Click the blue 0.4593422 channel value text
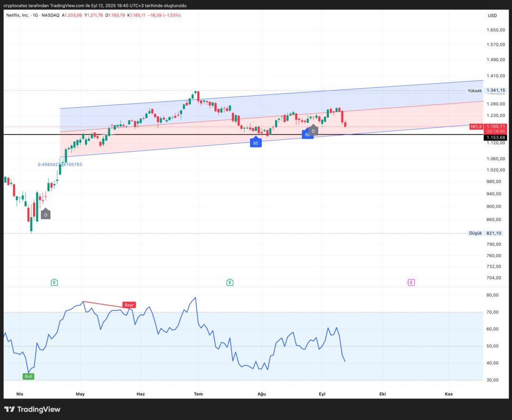The width and height of the screenshot is (512, 420). [x=60, y=164]
